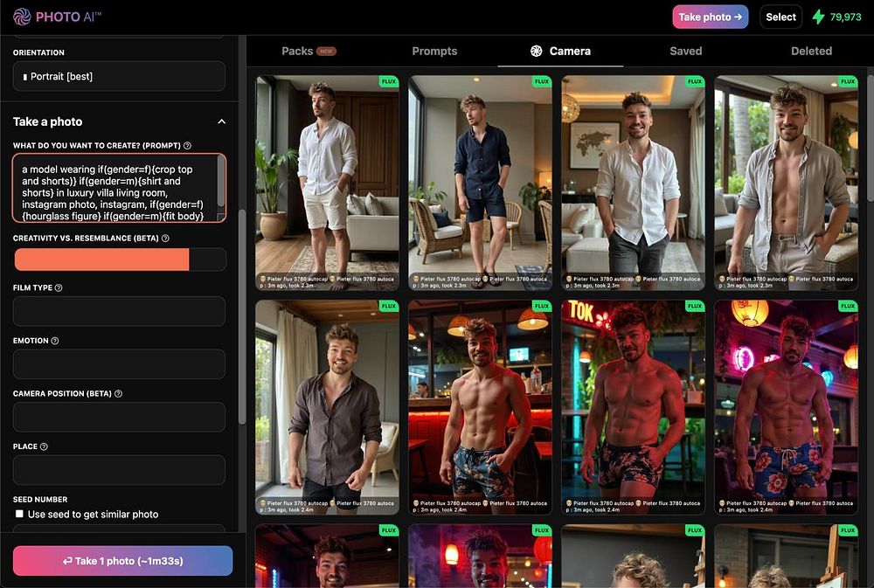Click caption under dark brown shirt photo

point(327,506)
